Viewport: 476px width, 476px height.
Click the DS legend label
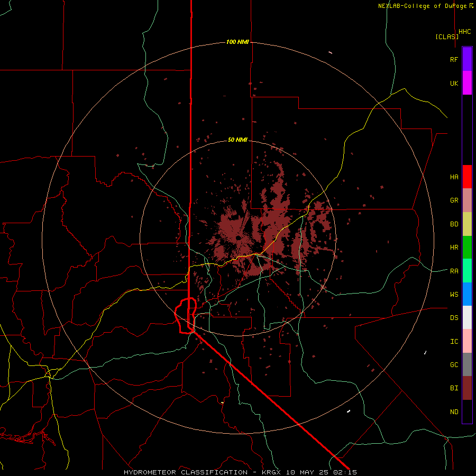(x=454, y=318)
